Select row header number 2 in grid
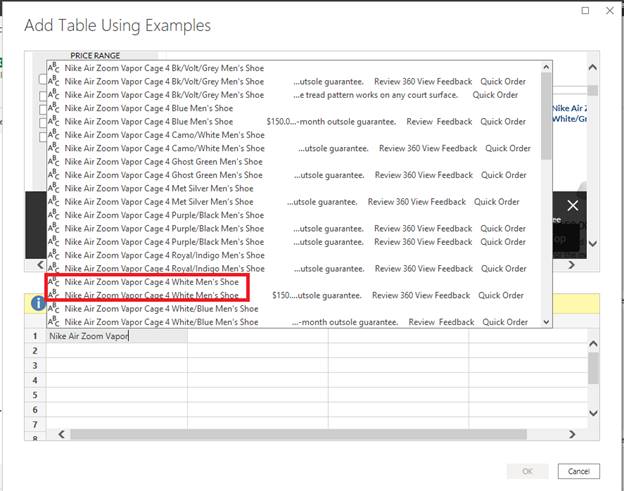Viewport: 624px width, 491px height. [35, 351]
